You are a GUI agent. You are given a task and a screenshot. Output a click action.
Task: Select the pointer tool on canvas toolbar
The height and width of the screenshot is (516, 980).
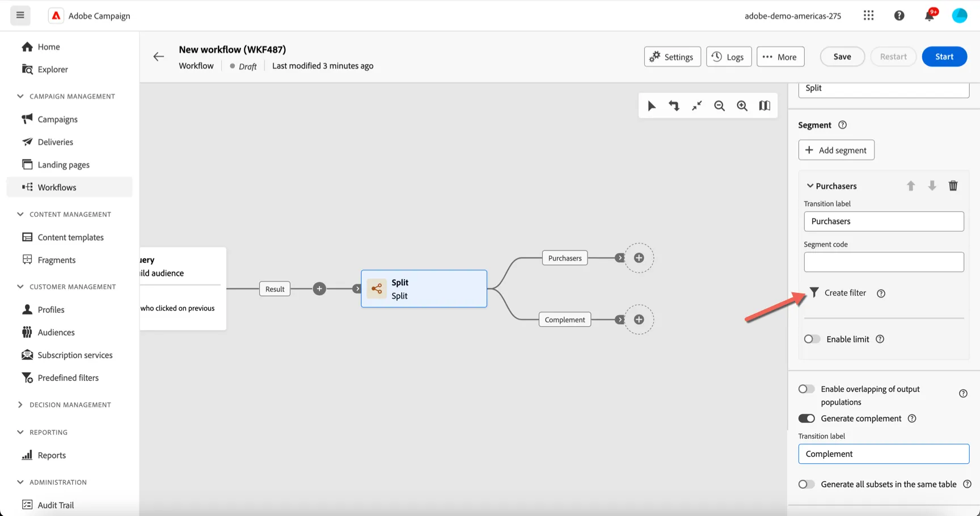(652, 106)
